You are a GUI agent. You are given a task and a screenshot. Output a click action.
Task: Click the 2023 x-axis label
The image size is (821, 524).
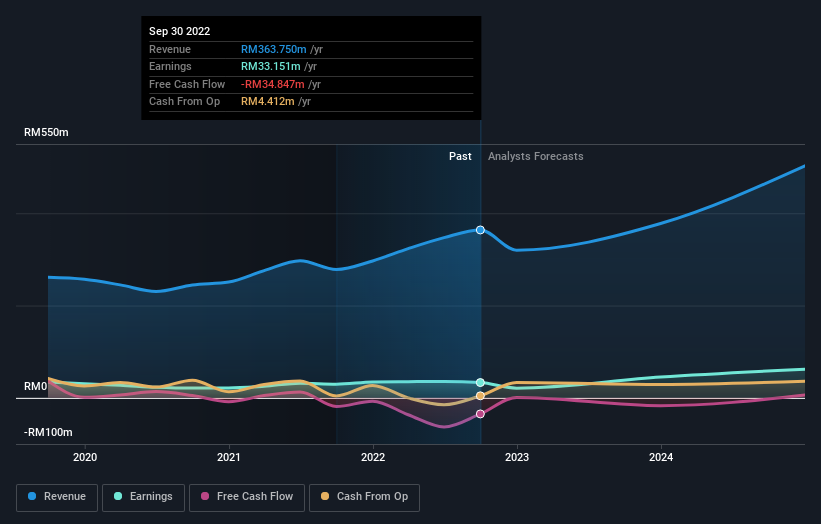517,457
